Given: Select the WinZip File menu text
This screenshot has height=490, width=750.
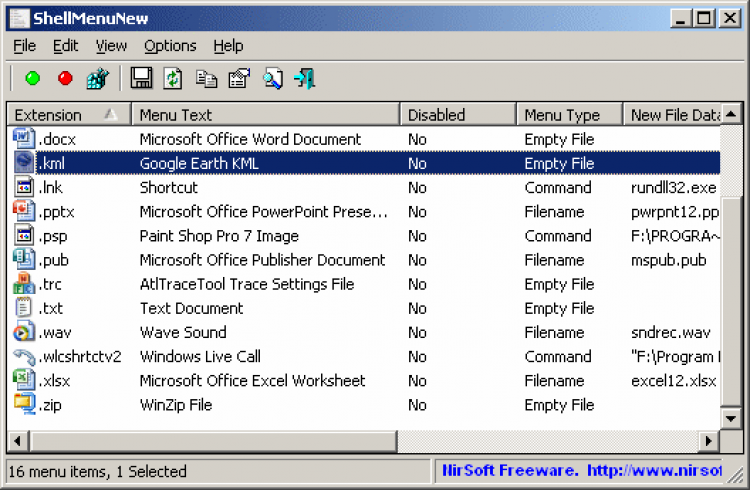Looking at the screenshot, I should 176,405.
